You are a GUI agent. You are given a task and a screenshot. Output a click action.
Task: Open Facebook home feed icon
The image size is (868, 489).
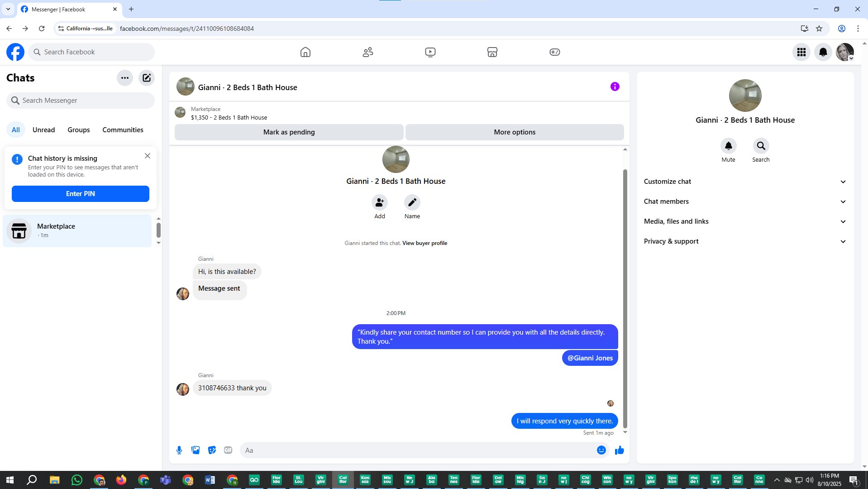pyautogui.click(x=305, y=52)
